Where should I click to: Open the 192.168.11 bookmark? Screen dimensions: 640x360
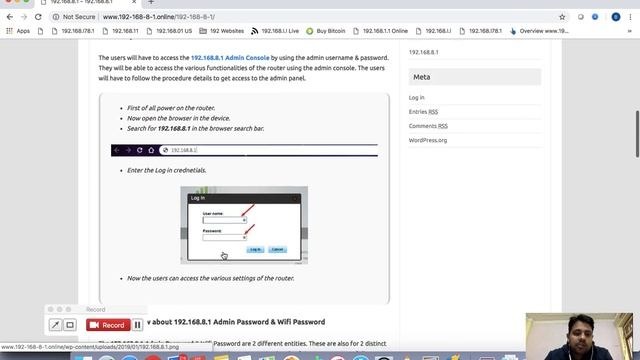[x=121, y=31]
